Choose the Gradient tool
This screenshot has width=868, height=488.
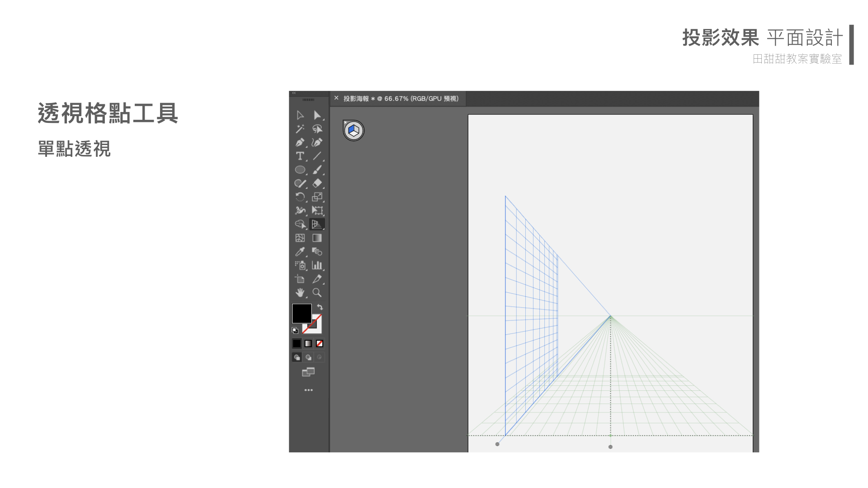point(317,238)
